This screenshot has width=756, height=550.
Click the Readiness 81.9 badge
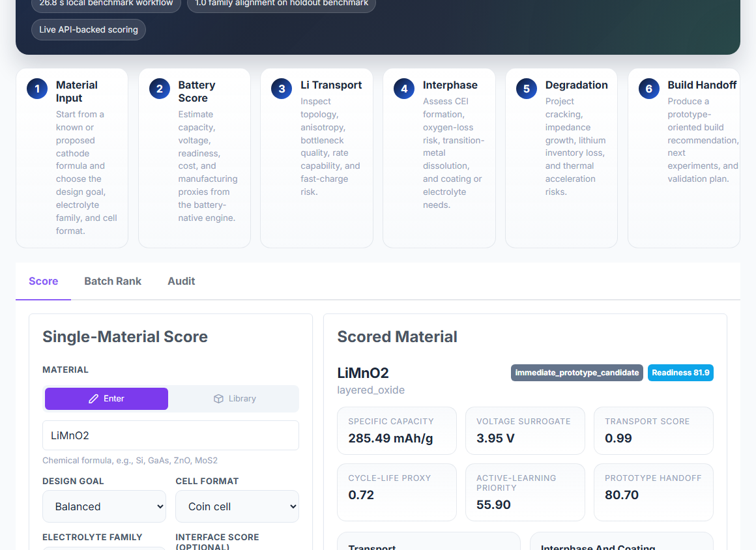[x=680, y=373]
